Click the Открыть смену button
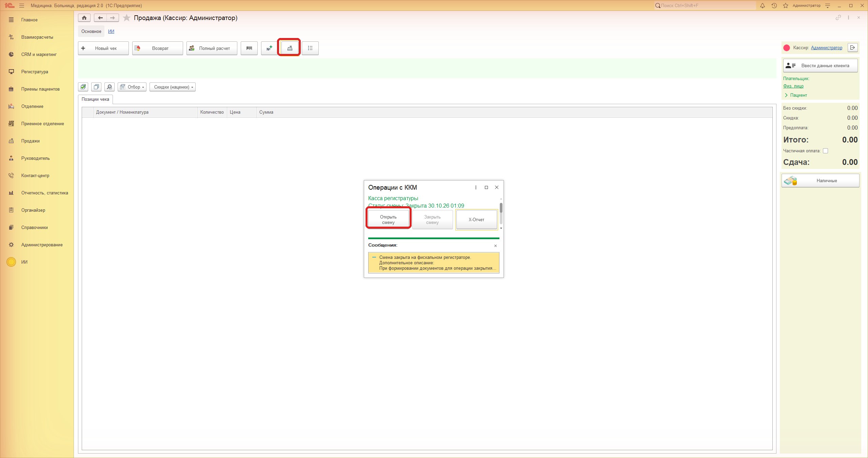This screenshot has width=868, height=458. (x=388, y=220)
